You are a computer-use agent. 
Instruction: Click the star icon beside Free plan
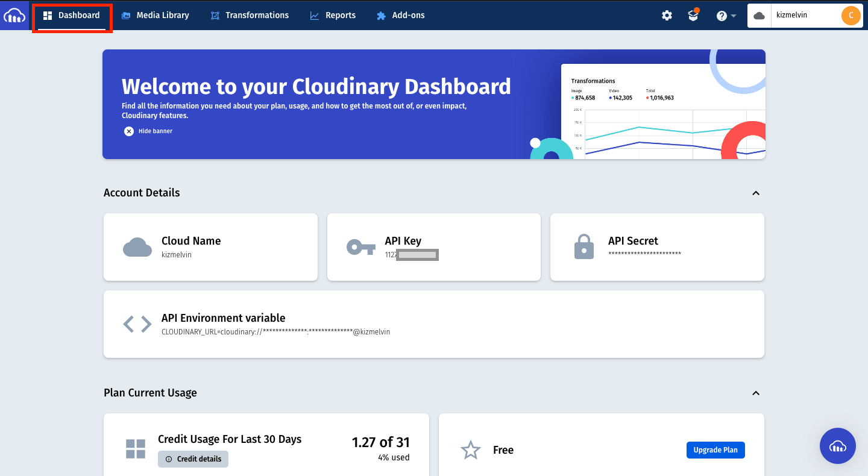(x=470, y=450)
